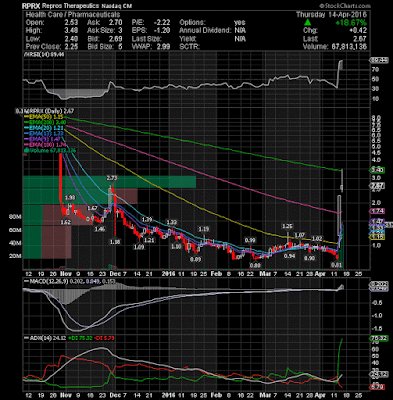Click the green 75.32 ADX axis tag
The width and height of the screenshot is (393, 400).
pos(380,338)
